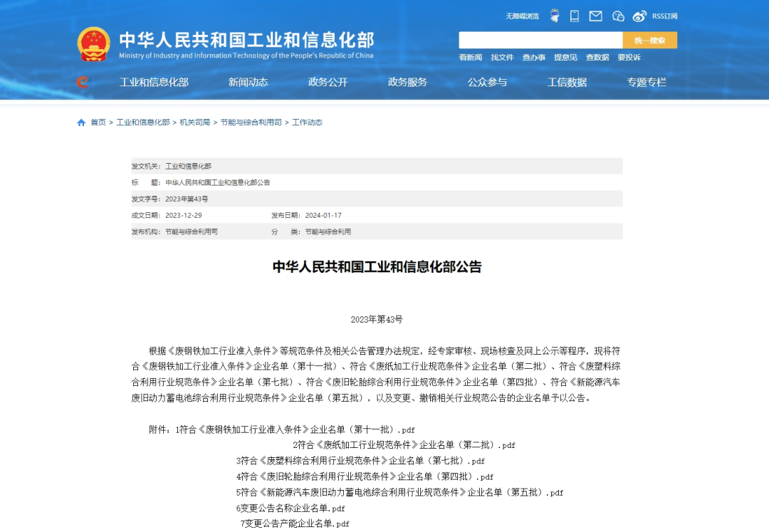The height and width of the screenshot is (532, 769).
Task: Click RSS订阅 link
Action: (x=664, y=16)
